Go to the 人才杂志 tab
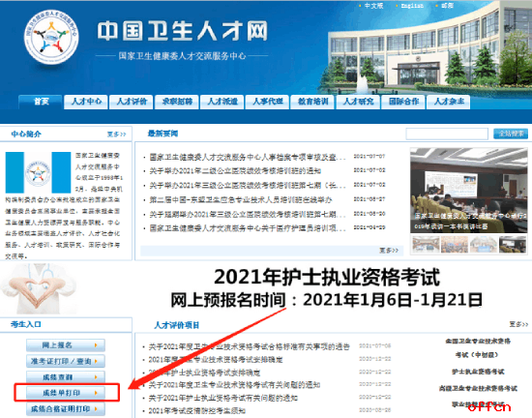This screenshot has height=418, width=532. coord(449,102)
